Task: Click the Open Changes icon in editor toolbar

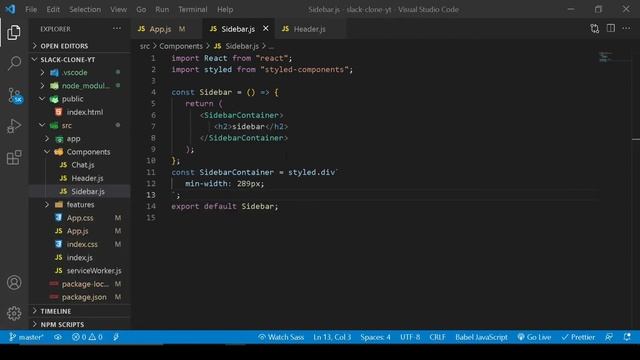Action: (x=595, y=29)
